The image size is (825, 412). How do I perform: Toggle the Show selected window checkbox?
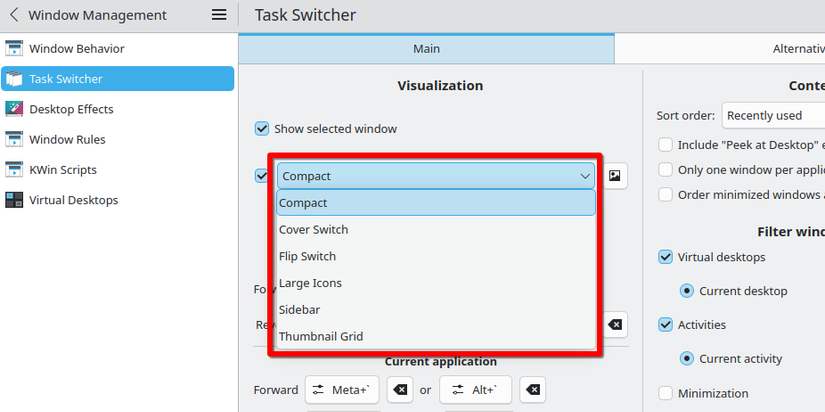click(262, 129)
